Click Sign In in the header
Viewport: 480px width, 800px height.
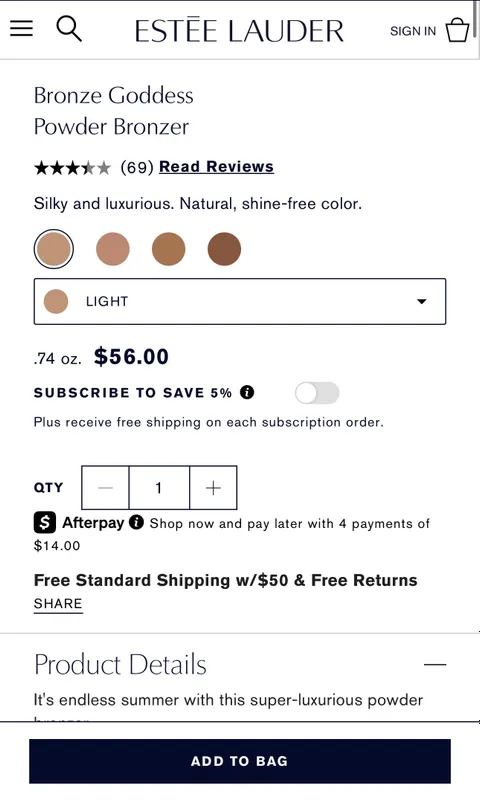click(413, 31)
